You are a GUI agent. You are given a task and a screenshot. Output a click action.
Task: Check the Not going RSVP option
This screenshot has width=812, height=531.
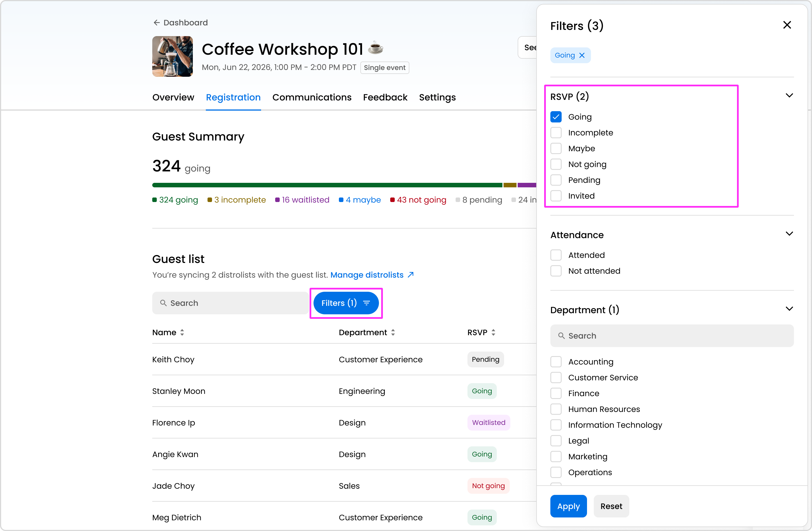pos(556,164)
